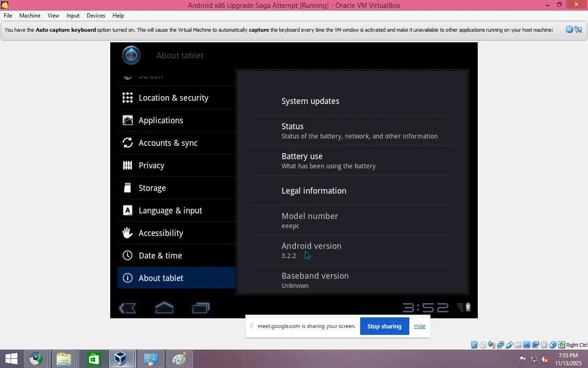
Task: Open the Machine menu
Action: [30, 15]
